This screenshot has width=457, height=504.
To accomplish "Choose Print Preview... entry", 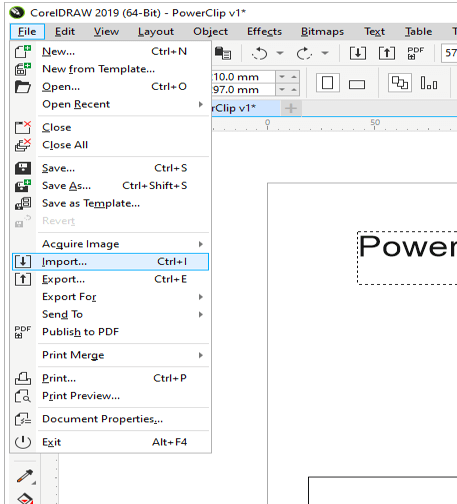I will click(110, 396).
